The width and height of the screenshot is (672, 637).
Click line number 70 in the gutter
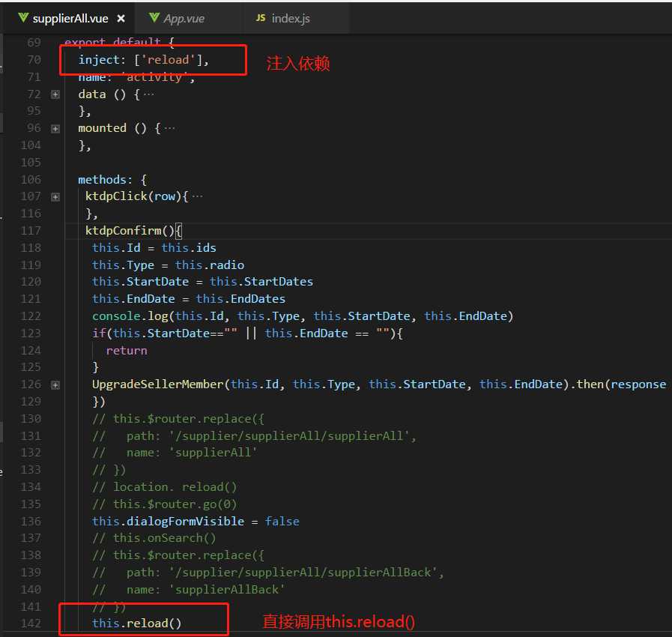pyautogui.click(x=34, y=60)
